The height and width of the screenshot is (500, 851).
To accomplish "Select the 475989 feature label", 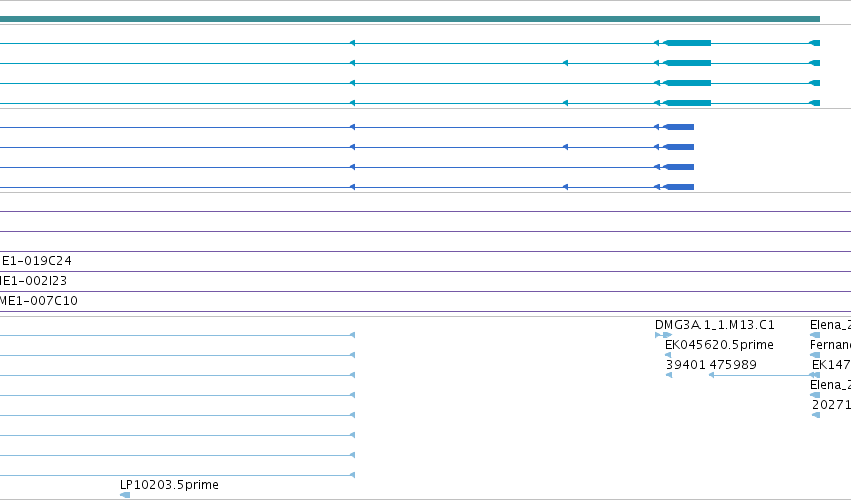I will pos(733,365).
